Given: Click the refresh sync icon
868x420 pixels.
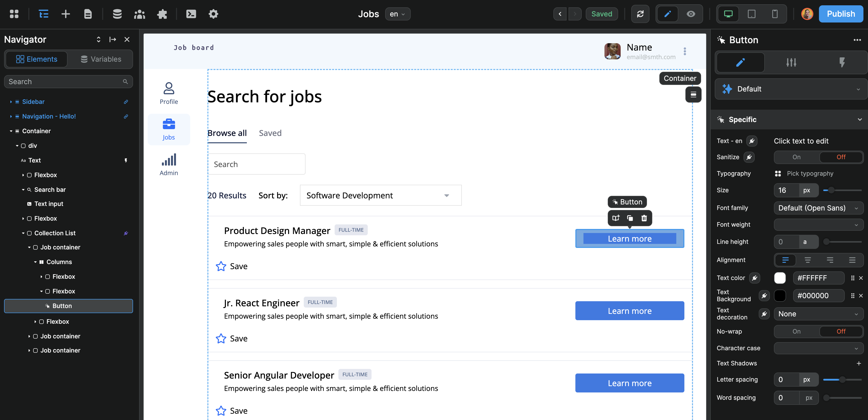Looking at the screenshot, I should coord(640,14).
